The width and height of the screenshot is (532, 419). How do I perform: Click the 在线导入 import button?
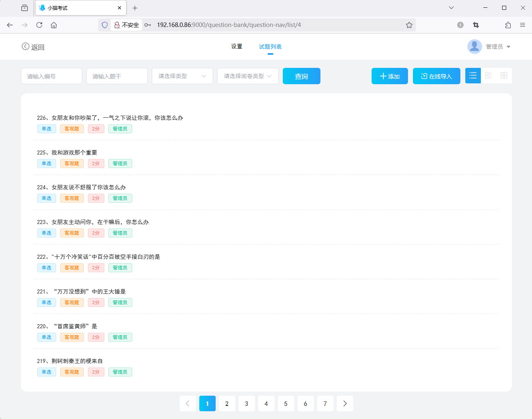[x=436, y=76]
